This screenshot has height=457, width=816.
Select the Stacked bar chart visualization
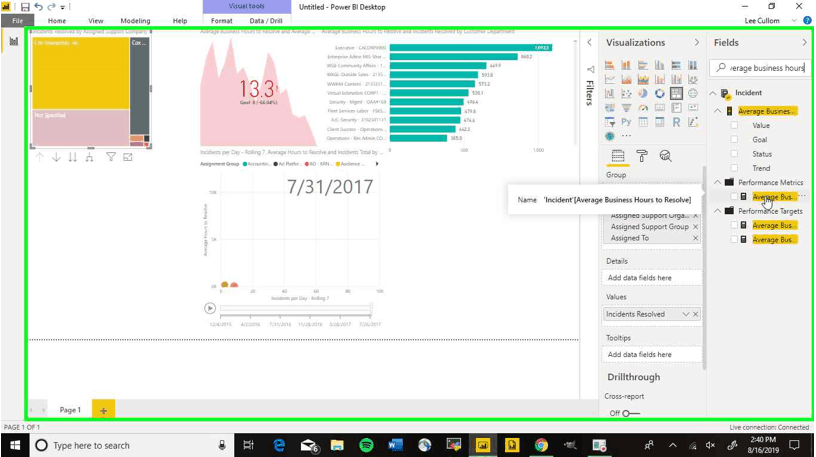609,65
